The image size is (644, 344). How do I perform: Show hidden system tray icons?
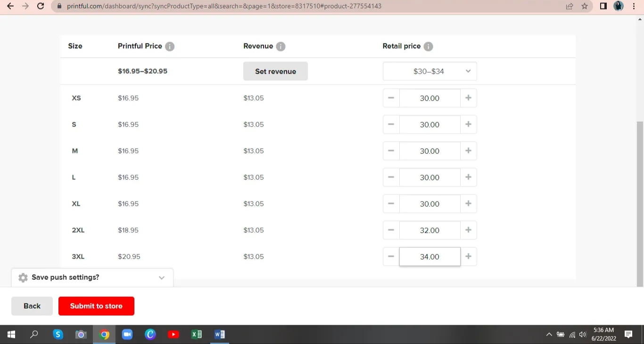[549, 335]
